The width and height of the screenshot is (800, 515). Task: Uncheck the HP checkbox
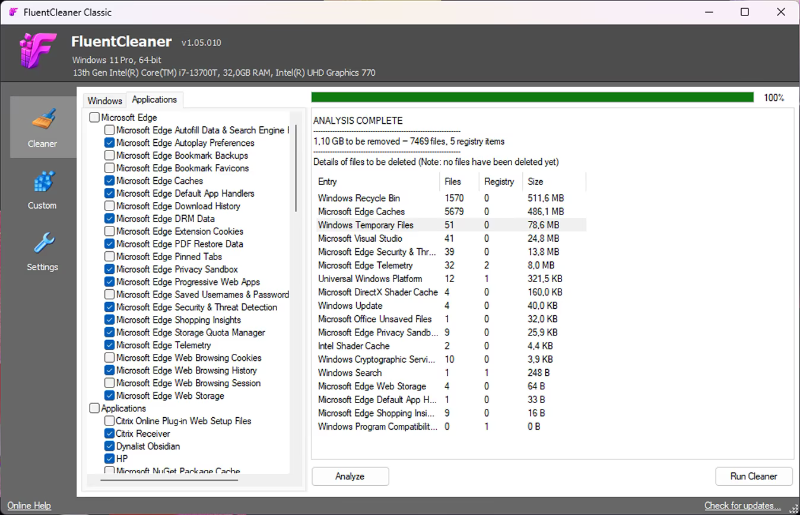coord(109,458)
